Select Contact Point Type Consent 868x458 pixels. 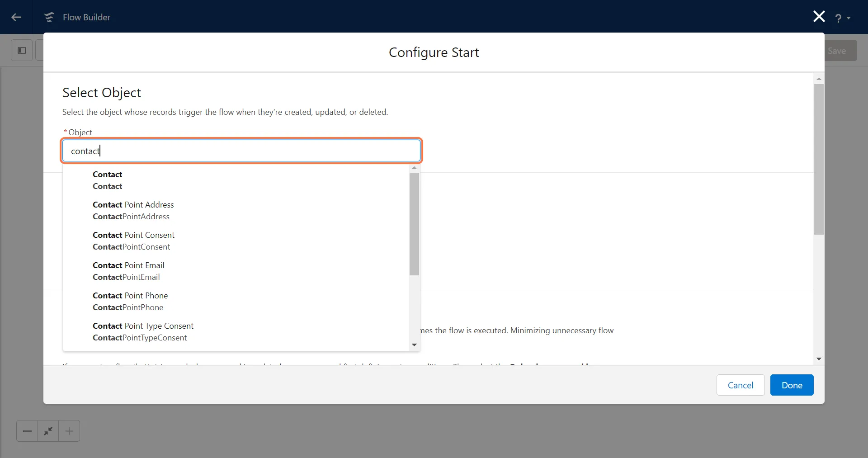click(143, 331)
